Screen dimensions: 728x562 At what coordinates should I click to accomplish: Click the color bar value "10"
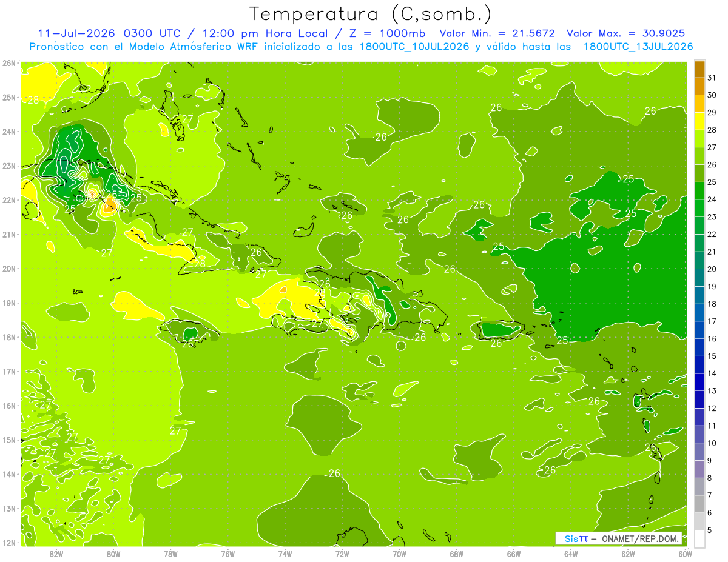tap(712, 443)
